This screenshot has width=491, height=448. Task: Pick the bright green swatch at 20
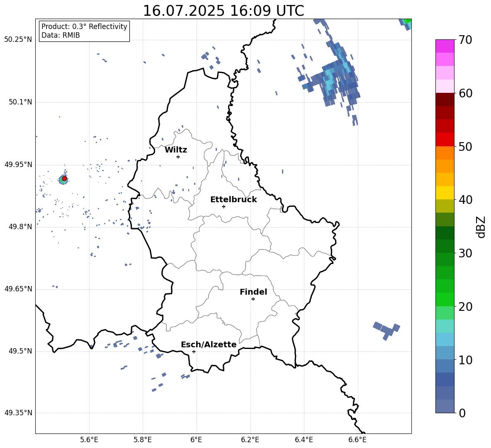pyautogui.click(x=445, y=299)
